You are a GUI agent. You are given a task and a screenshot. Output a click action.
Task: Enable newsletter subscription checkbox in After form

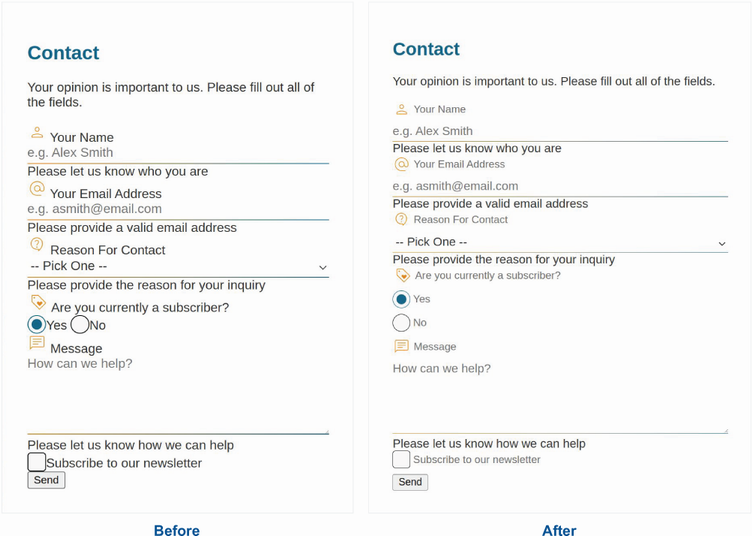click(401, 459)
